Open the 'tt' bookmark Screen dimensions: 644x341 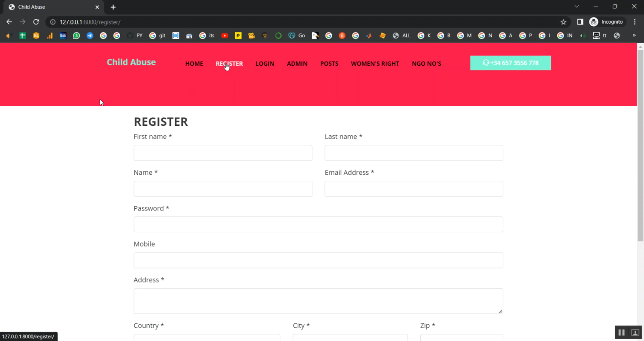pyautogui.click(x=600, y=36)
